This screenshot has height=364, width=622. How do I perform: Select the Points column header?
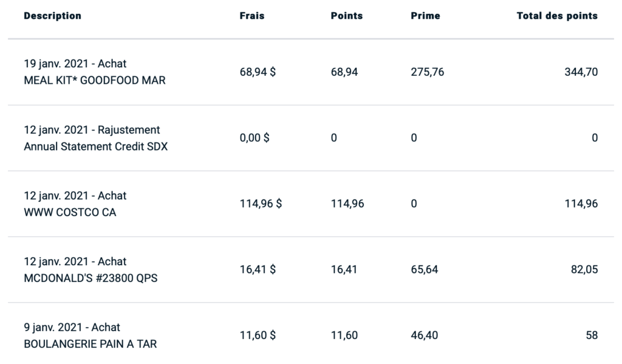(346, 16)
